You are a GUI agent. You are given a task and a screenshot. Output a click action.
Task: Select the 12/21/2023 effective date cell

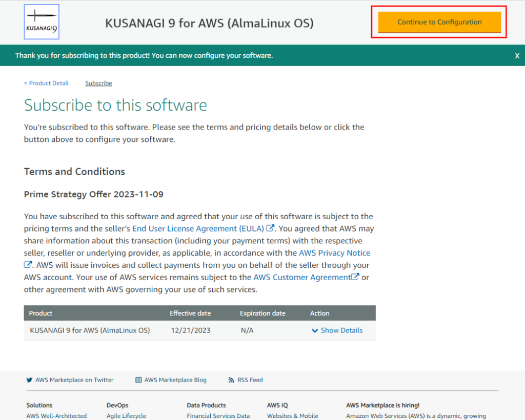(x=191, y=330)
